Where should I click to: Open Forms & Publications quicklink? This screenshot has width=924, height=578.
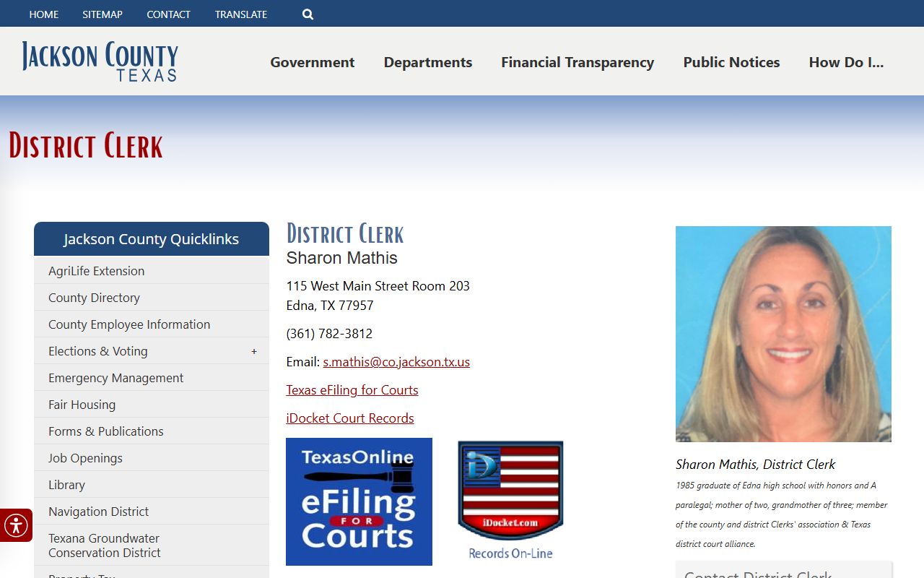click(152, 431)
